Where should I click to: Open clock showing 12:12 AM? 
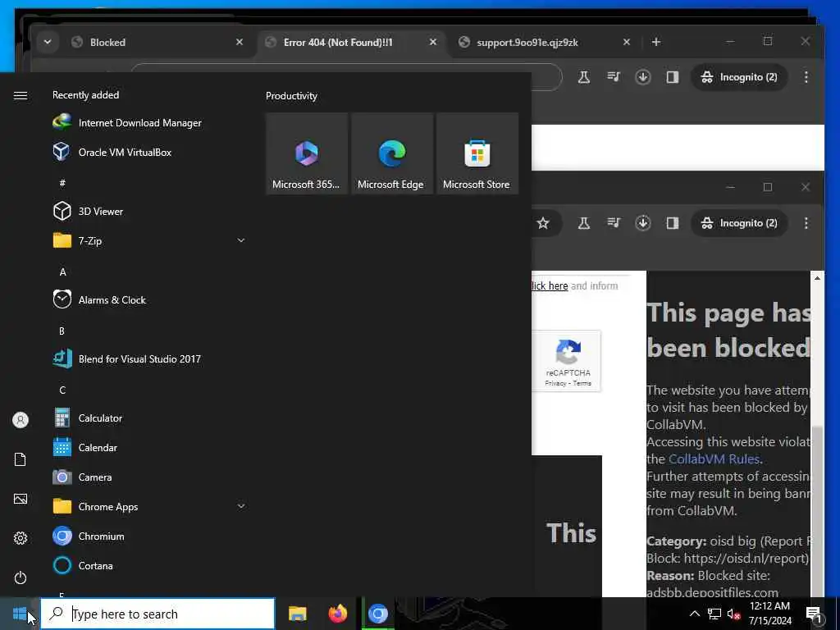pyautogui.click(x=769, y=614)
